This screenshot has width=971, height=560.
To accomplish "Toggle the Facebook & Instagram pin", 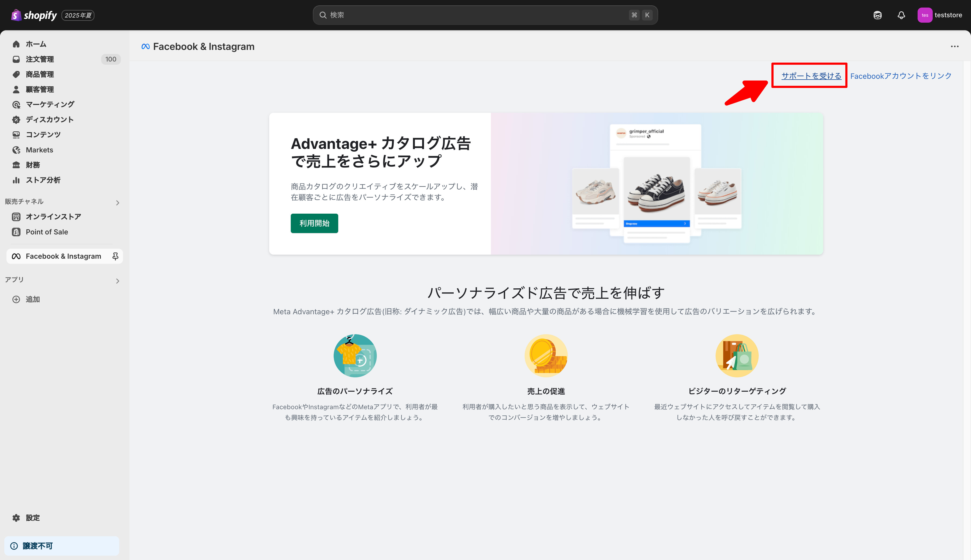I will point(115,256).
